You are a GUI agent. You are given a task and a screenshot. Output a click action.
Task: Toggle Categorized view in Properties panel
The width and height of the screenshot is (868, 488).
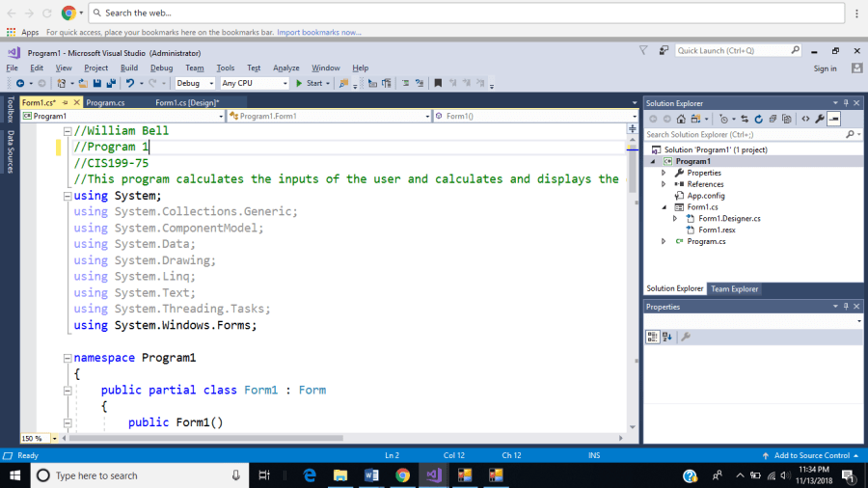tap(653, 337)
